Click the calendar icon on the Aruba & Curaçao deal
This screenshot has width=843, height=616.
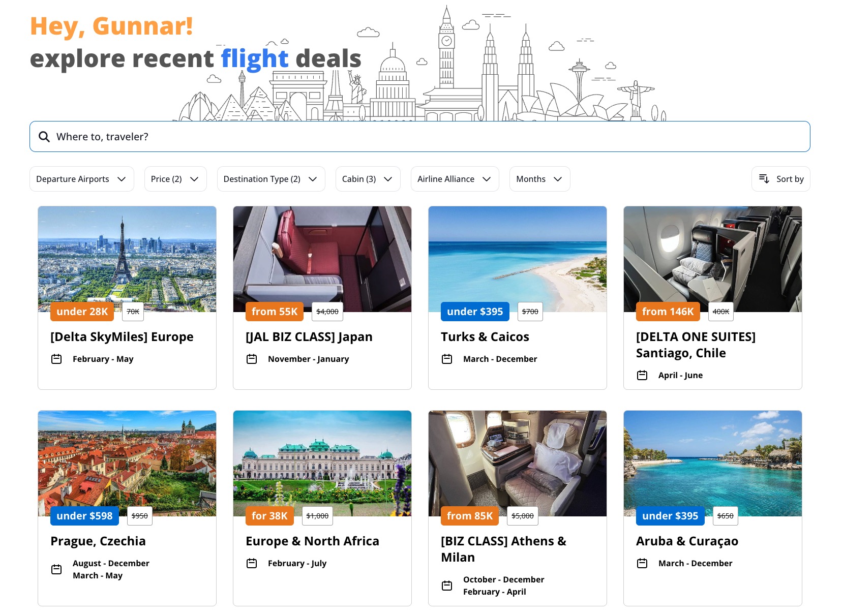point(642,563)
